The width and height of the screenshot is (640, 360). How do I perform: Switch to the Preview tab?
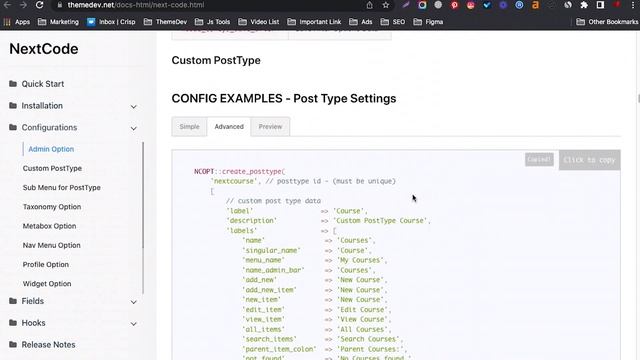(x=270, y=127)
